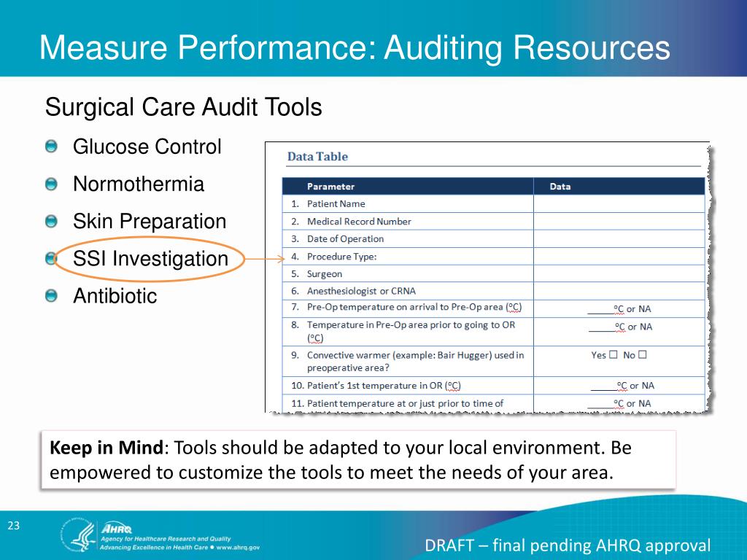Click the bullet icon beside Skin Preparation
The image size is (747, 560).
point(51,222)
